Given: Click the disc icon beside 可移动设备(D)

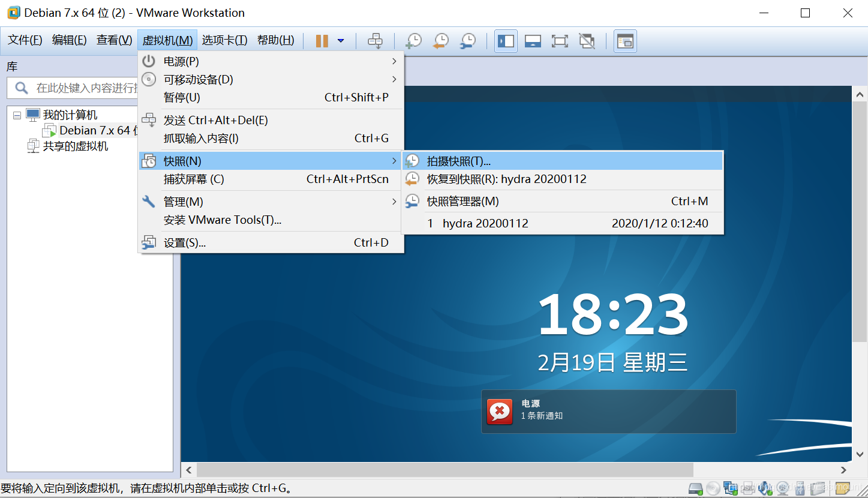Looking at the screenshot, I should pos(148,79).
